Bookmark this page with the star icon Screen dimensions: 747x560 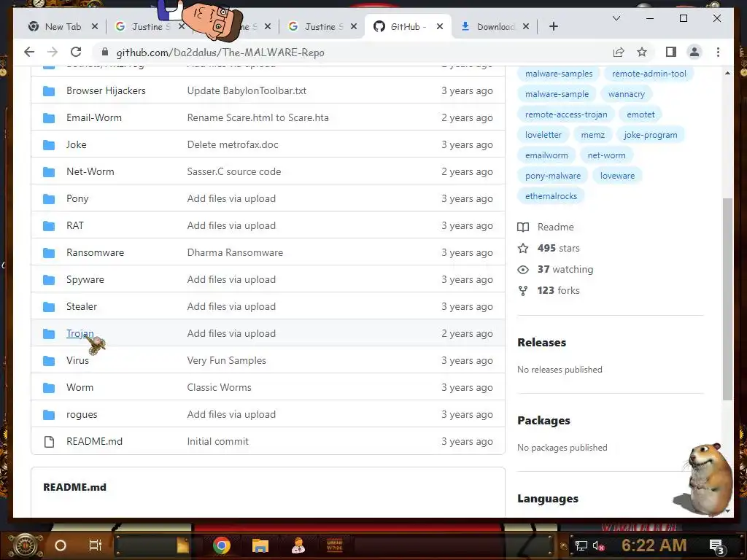(642, 52)
